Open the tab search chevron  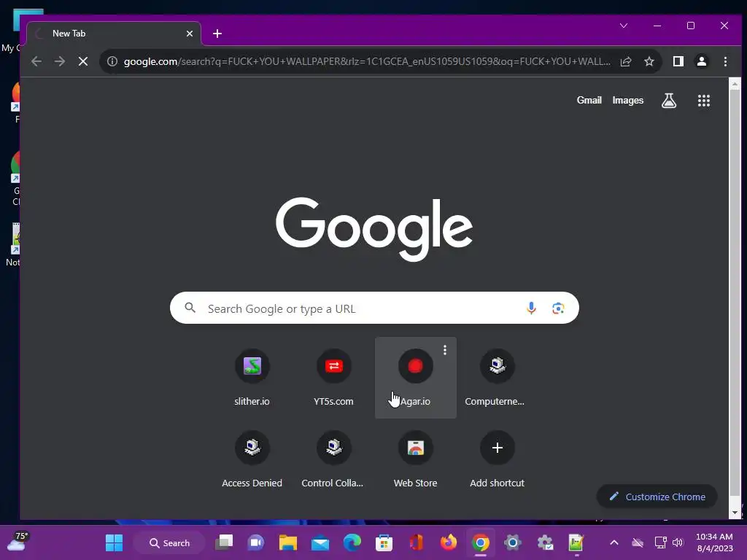pos(624,26)
